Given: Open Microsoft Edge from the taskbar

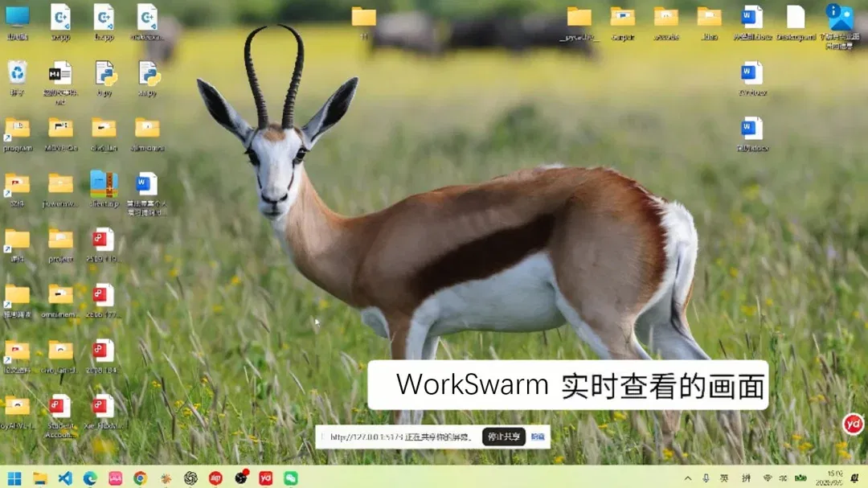Looking at the screenshot, I should click(x=90, y=478).
